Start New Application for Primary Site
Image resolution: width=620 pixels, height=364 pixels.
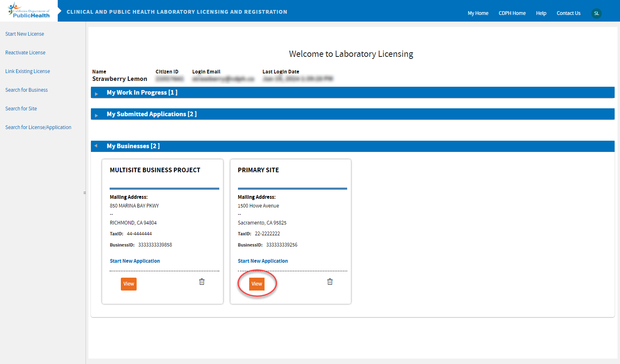point(262,261)
